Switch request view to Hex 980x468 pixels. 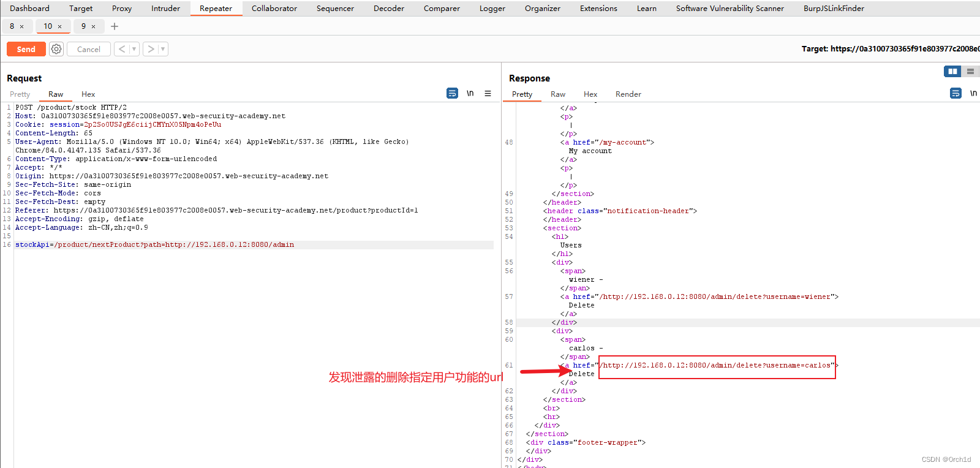coord(88,94)
